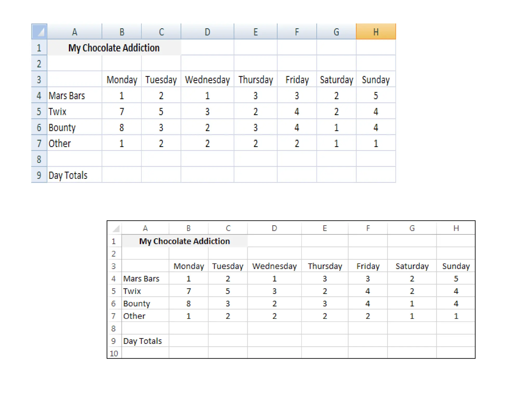Select Bounty Monday value 8 in bottom sheet
Viewport: 532px width, 399px height.
point(189,303)
